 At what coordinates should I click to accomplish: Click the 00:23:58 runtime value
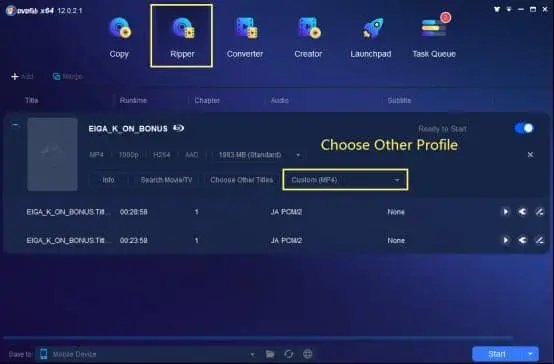pos(134,241)
